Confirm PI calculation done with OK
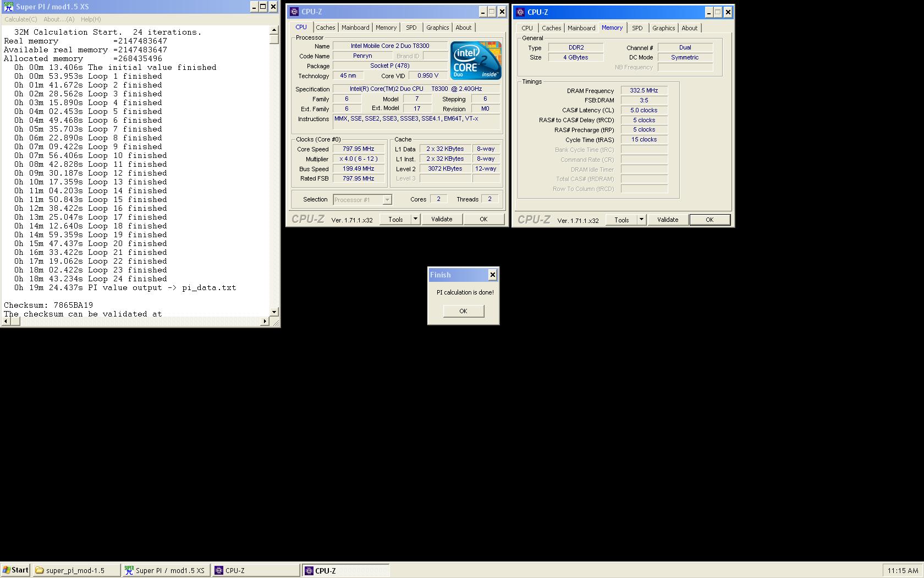This screenshot has height=578, width=924. coord(463,311)
